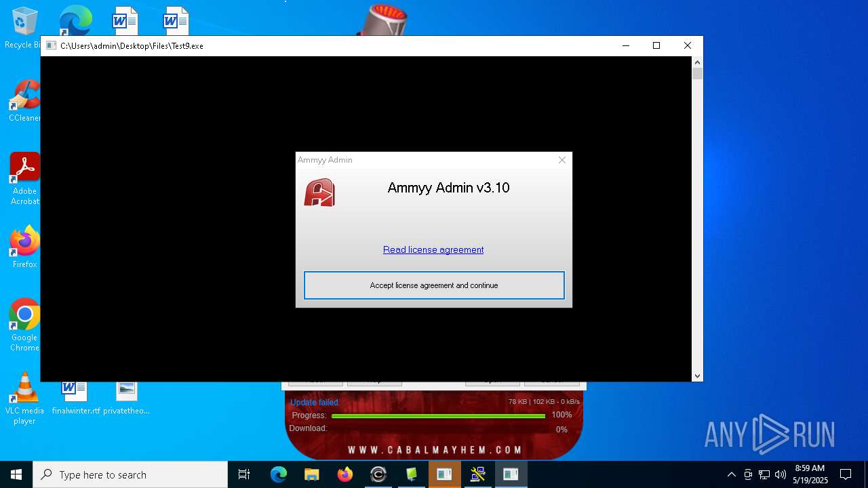The image size is (868, 488).
Task: Open the Read license agreement link
Action: point(433,250)
